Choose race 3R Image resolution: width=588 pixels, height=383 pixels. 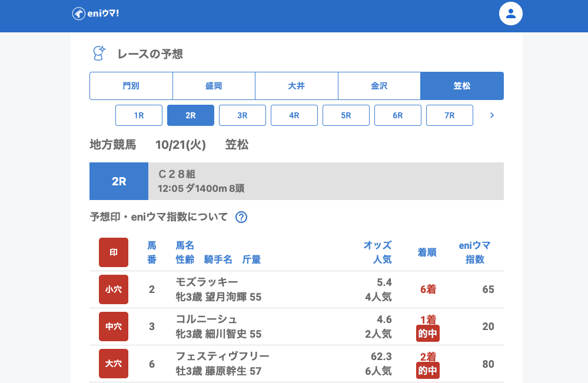[242, 115]
